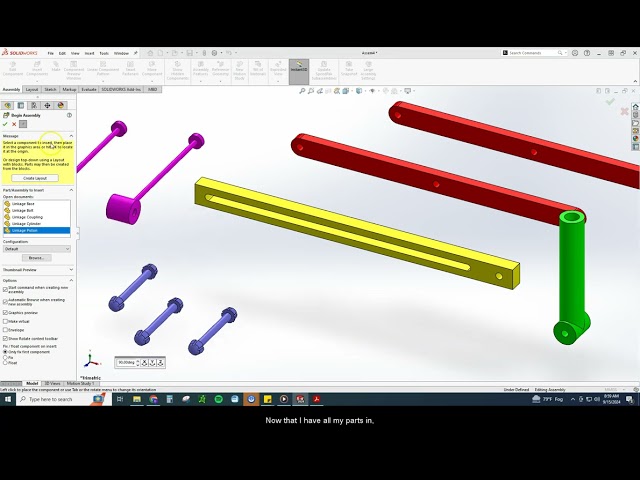640x480 pixels.
Task: Click first rotate button in rotate context toolbar
Action: [144, 362]
